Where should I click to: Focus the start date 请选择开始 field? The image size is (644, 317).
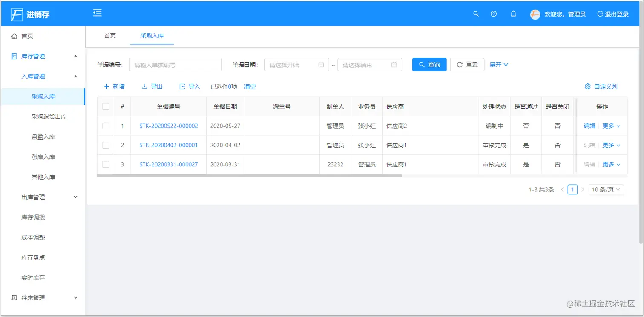click(297, 65)
